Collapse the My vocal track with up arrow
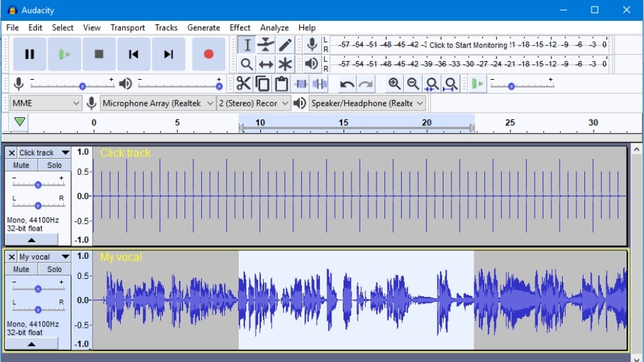This screenshot has width=644, height=362. point(32,344)
